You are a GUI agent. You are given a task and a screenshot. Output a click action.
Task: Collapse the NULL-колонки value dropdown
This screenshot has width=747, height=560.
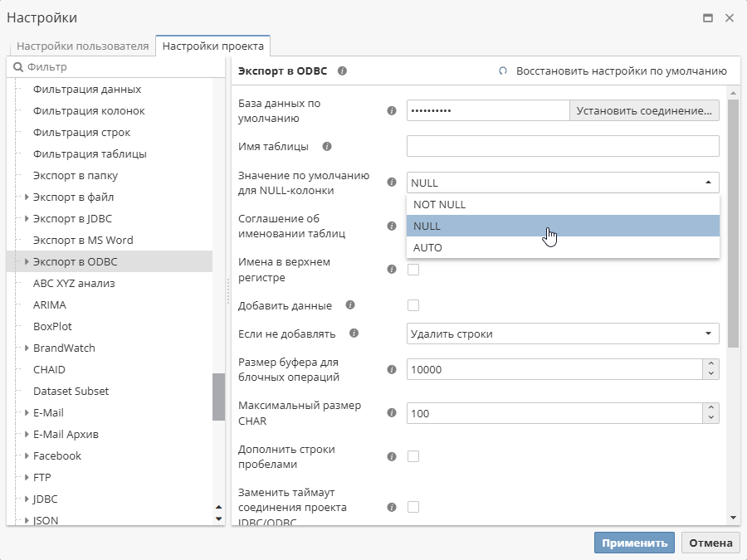coord(709,183)
